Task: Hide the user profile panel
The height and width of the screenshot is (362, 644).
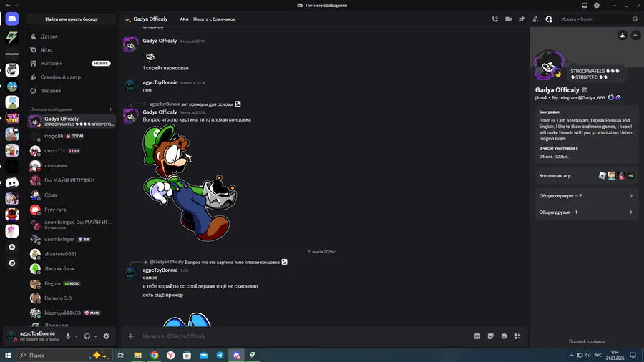Action: 549,19
